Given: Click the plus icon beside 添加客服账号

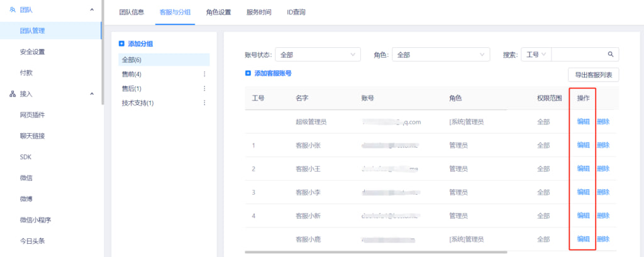Looking at the screenshot, I should click(248, 74).
